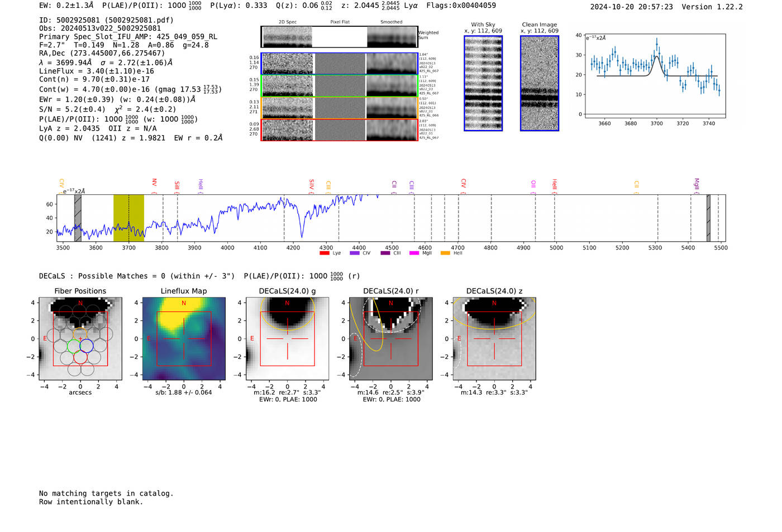Click the 'ID: 5002925081' line
This screenshot has width=782, height=532.
(x=106, y=20)
